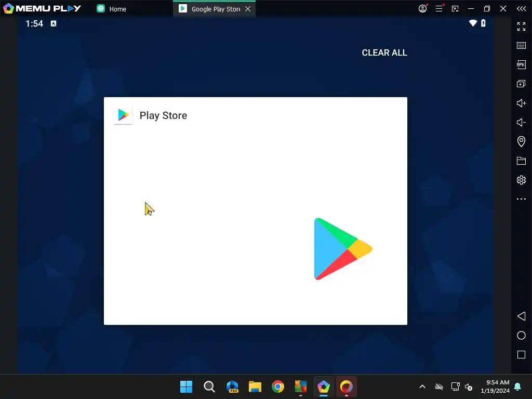Open Windows taskbar search
This screenshot has width=532, height=399.
tap(209, 387)
